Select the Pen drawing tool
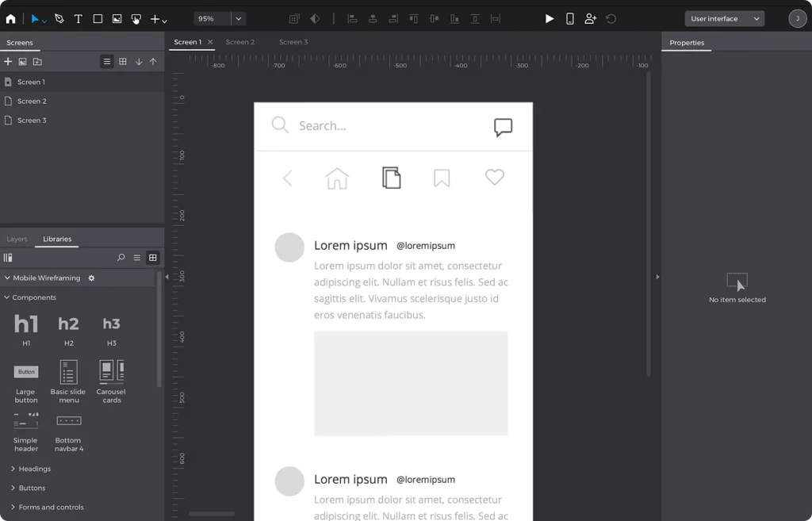Screen dimensions: 812x521 click(59, 19)
